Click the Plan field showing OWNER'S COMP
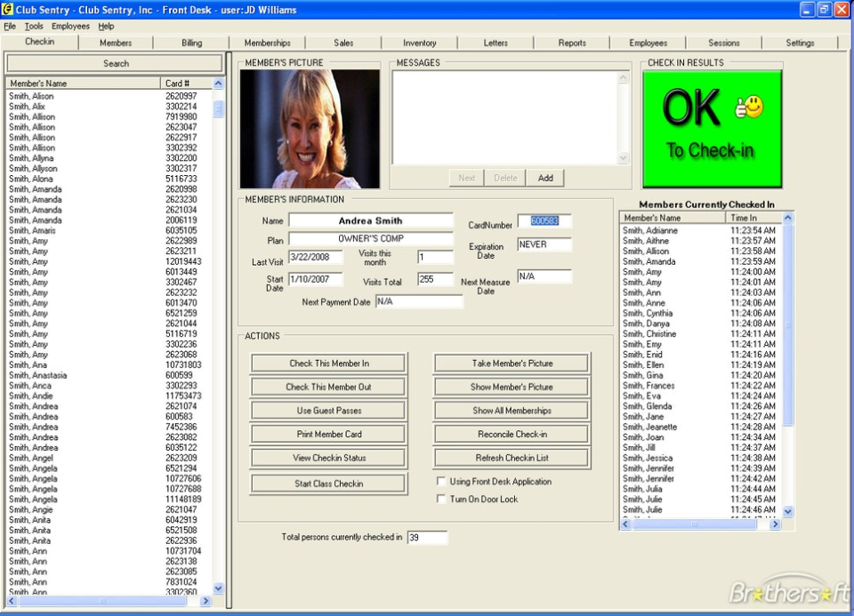This screenshot has height=616, width=854. pyautogui.click(x=370, y=239)
